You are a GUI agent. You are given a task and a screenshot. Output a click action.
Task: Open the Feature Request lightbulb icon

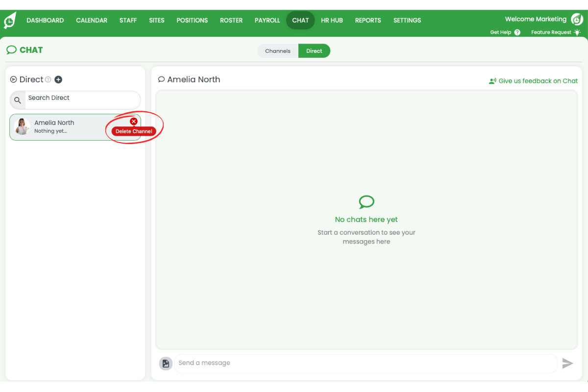[x=577, y=32]
